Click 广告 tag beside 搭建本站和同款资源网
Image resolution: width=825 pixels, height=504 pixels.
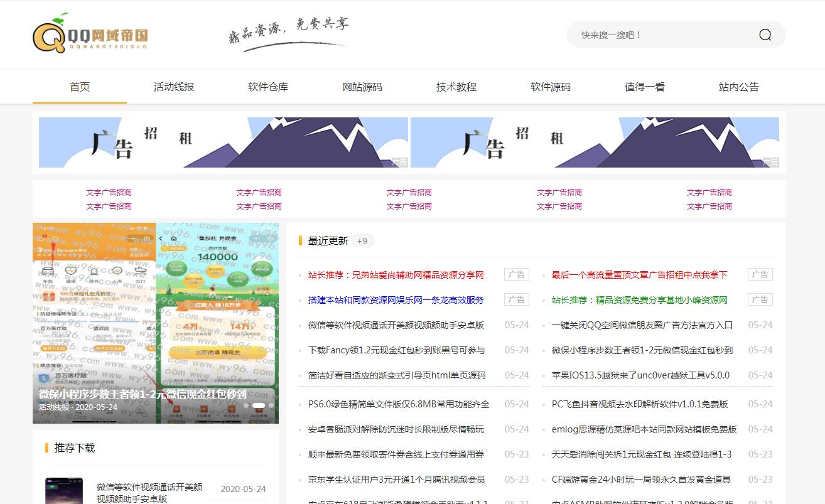(516, 299)
